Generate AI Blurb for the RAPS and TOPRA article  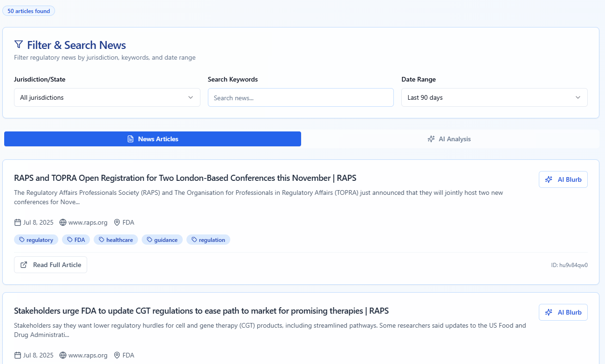click(563, 179)
